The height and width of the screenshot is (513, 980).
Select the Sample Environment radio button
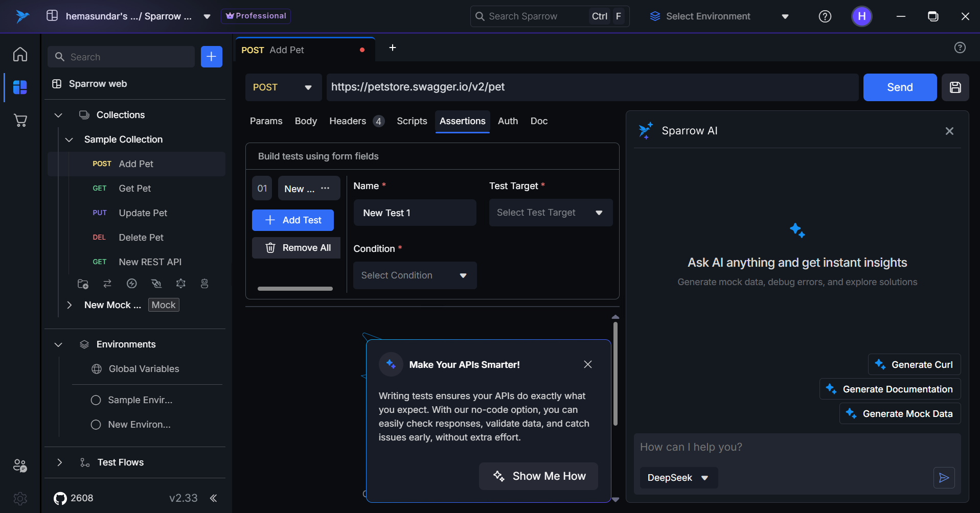96,400
